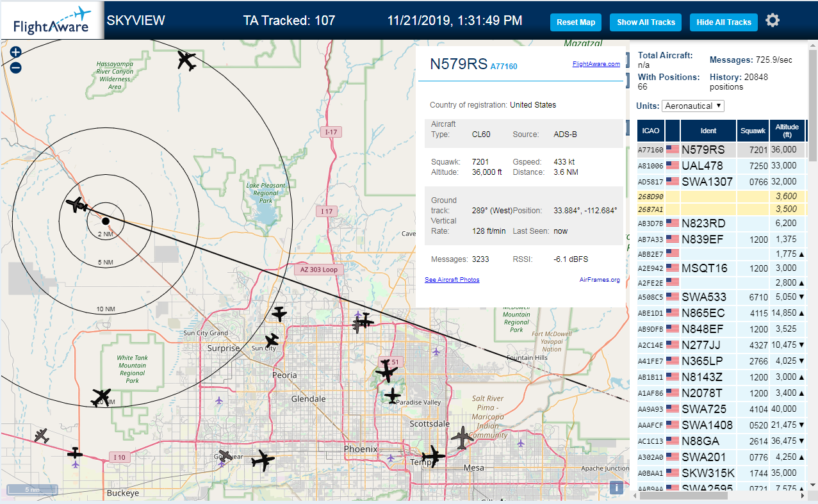
Task: Select aircraft icon near White Tank Mountain Park
Action: 101,397
